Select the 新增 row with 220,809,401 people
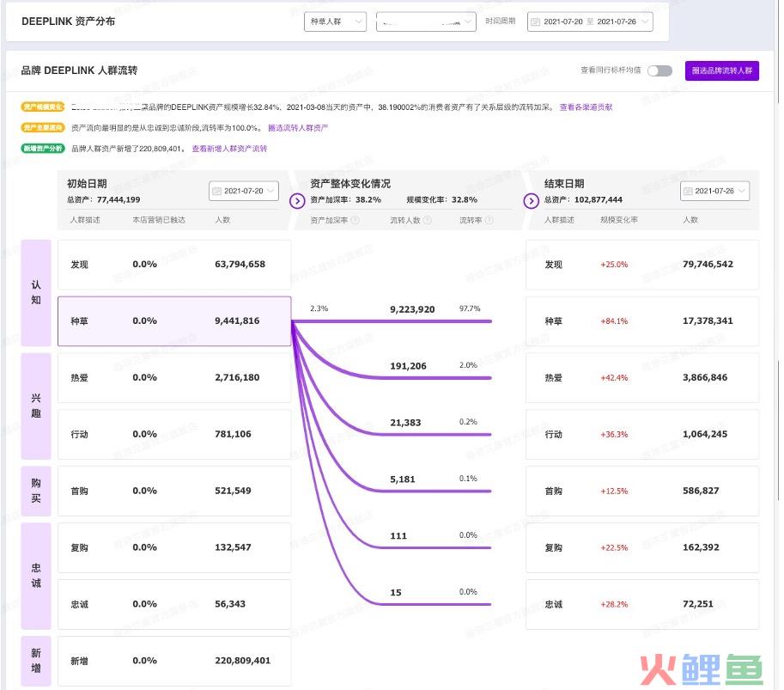The width and height of the screenshot is (784, 690). pyautogui.click(x=174, y=661)
